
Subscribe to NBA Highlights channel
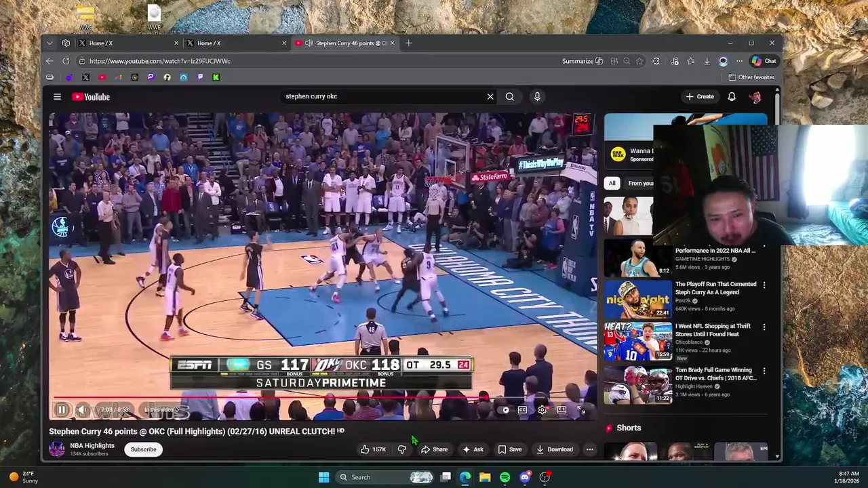143,449
